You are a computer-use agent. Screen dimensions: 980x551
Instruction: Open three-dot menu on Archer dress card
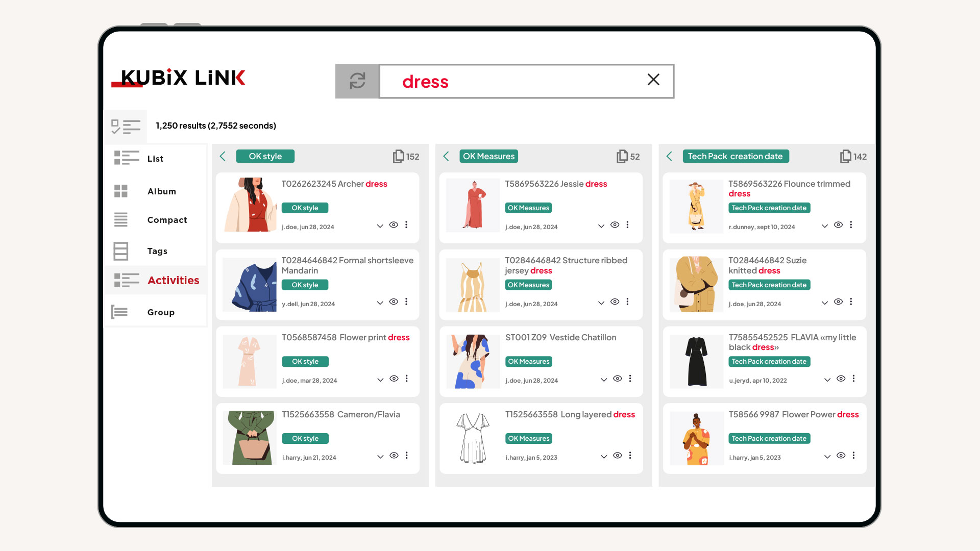406,224
